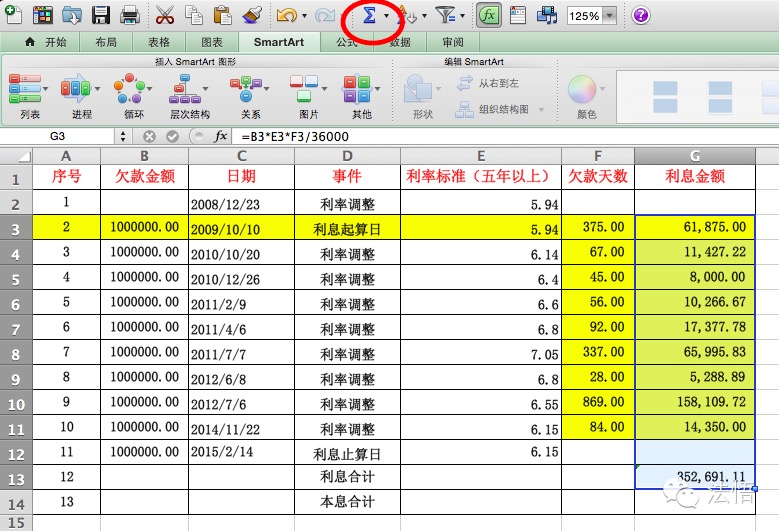Viewport: 779px width, 531px height.
Task: Switch to the 表格 tab
Action: point(159,42)
